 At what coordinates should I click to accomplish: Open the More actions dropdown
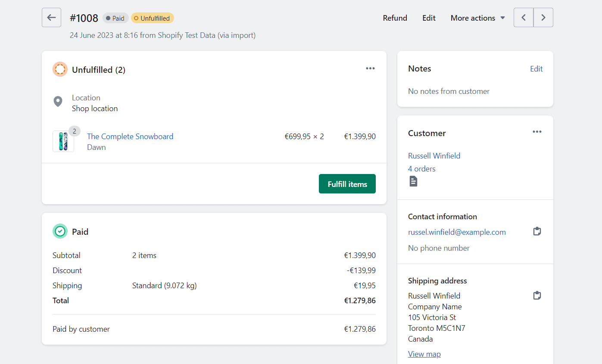(477, 18)
